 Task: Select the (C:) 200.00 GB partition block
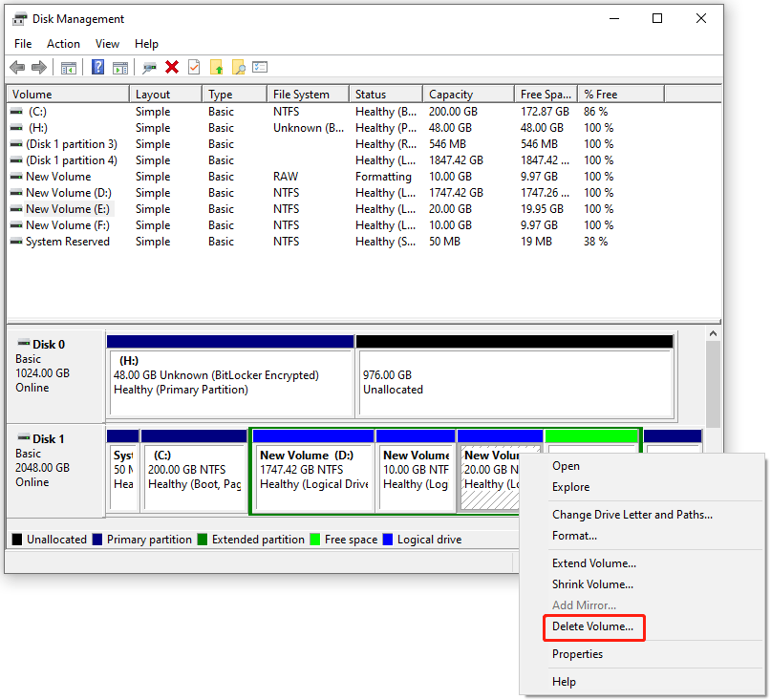tap(194, 471)
